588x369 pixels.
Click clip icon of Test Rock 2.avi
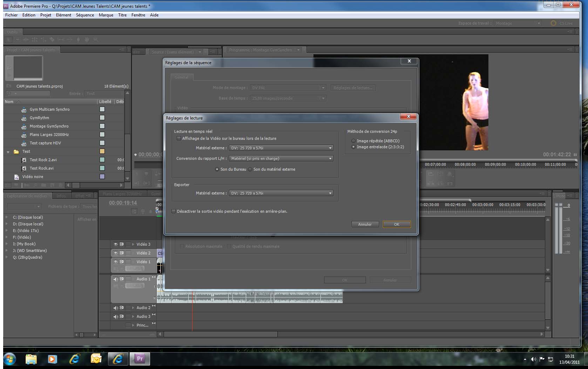(23, 160)
